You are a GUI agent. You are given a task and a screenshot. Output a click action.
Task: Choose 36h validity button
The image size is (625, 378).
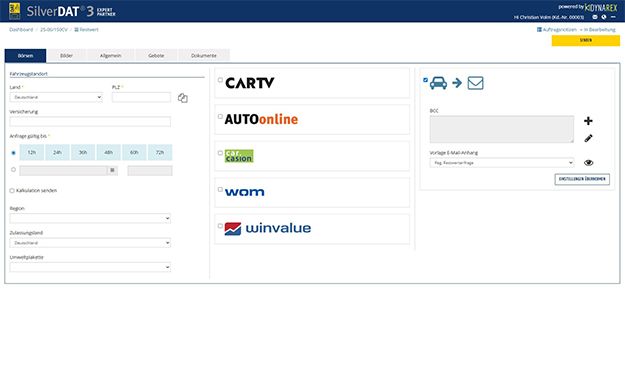point(83,152)
